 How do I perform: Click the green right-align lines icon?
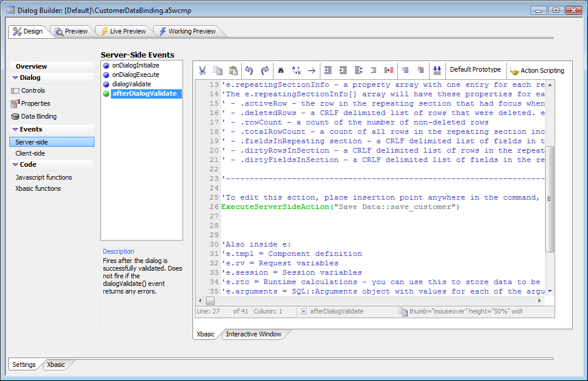(373, 70)
